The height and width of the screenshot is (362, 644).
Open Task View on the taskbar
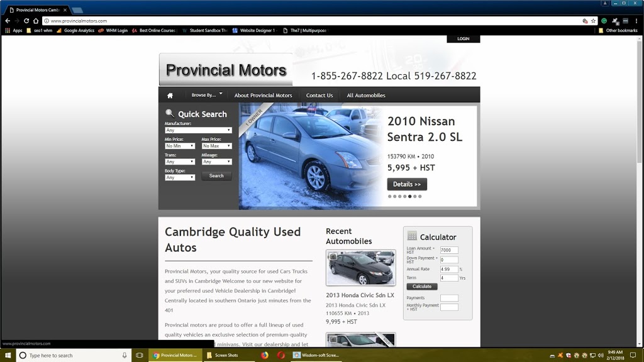coord(139,356)
